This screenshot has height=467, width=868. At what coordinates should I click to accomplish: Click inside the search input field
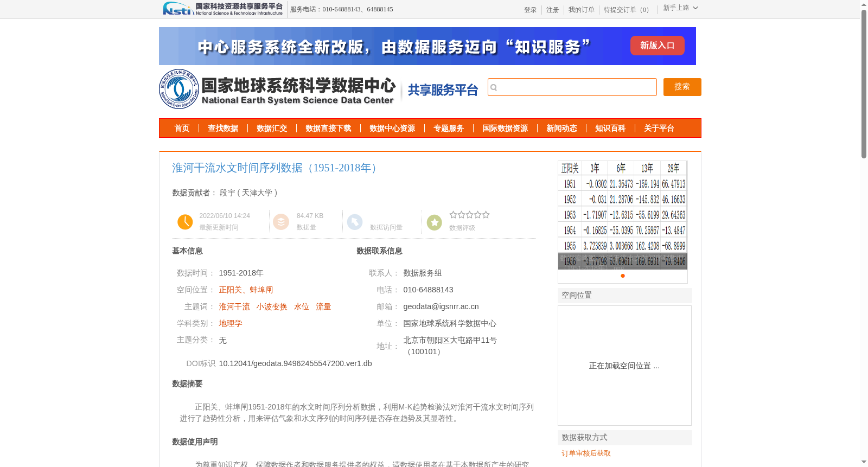coord(572,87)
